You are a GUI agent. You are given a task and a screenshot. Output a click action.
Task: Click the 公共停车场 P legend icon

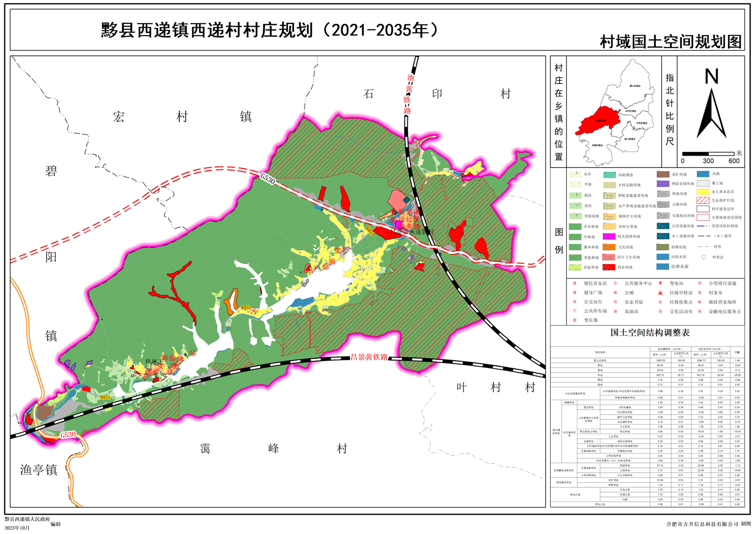[575, 311]
